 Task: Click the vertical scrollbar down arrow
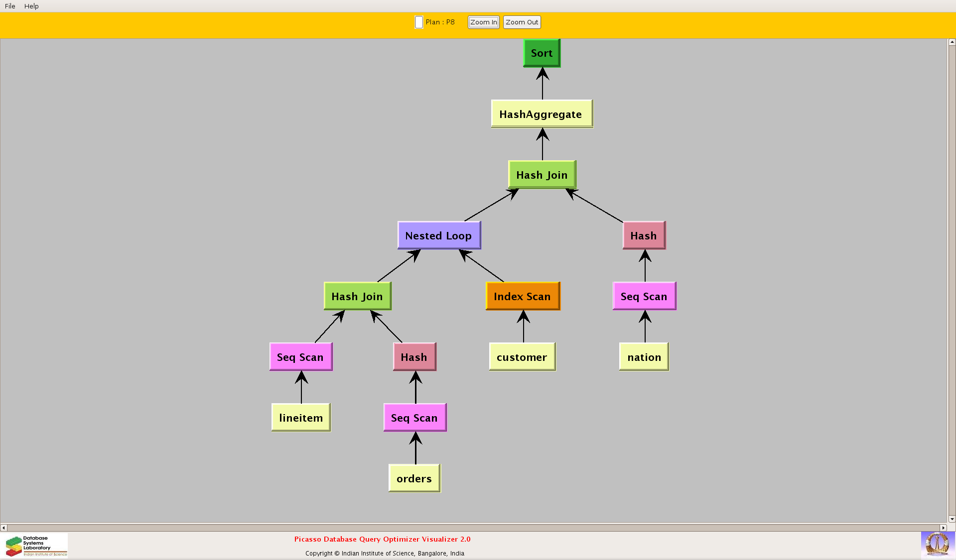click(x=952, y=519)
